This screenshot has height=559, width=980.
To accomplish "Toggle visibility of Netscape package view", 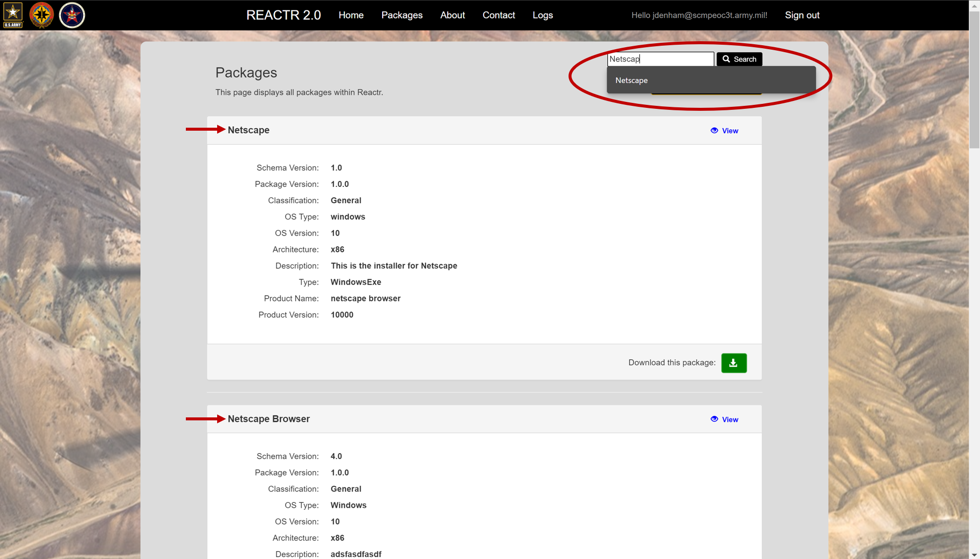I will pos(724,130).
